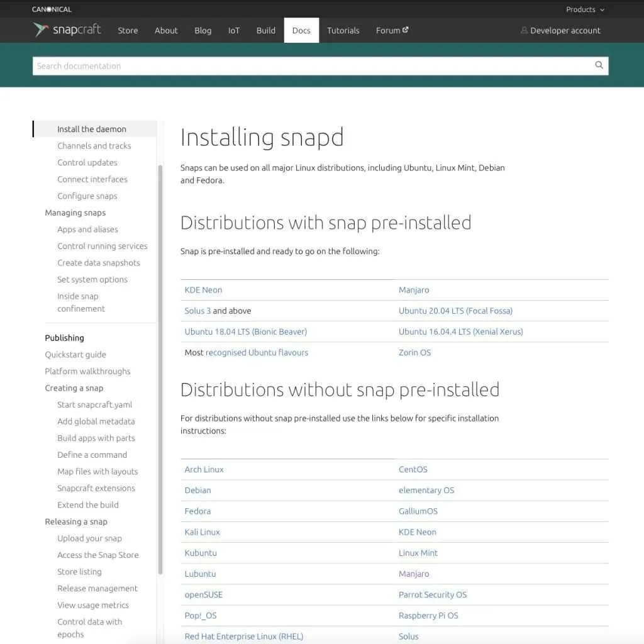Open Platform walkthroughs page
Screen dimensions: 644x644
[x=87, y=371]
